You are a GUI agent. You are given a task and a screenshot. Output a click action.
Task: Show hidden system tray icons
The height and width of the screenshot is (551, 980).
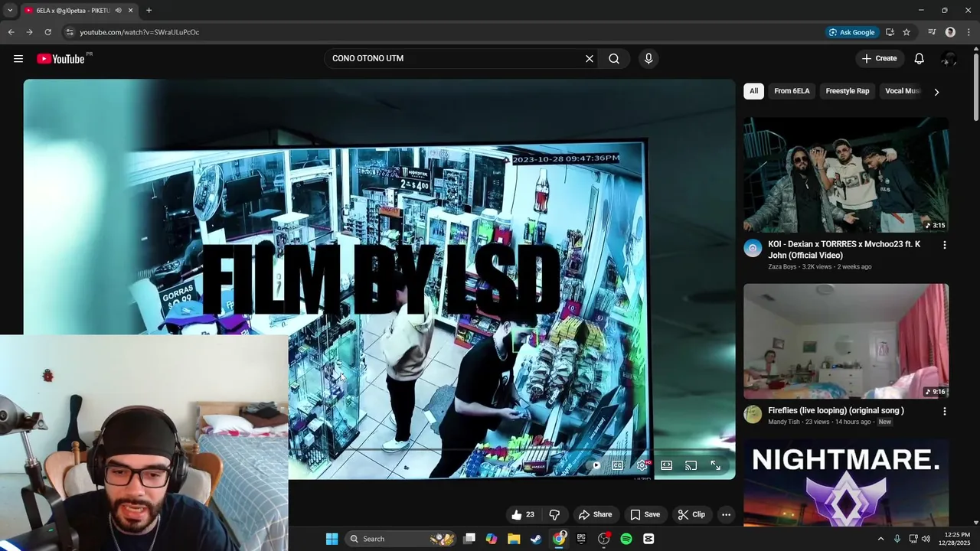(x=880, y=539)
